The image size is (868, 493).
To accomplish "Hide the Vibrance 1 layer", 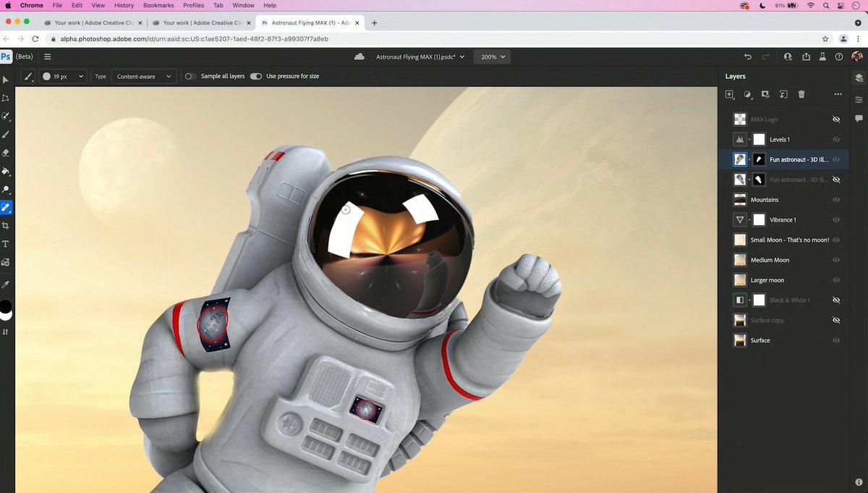I will (836, 219).
